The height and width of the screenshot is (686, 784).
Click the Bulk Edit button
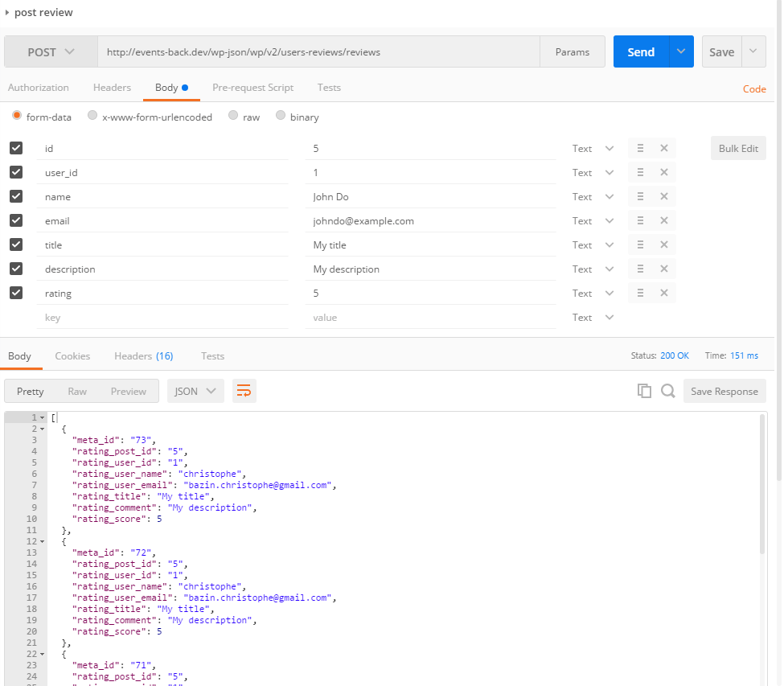(738, 149)
